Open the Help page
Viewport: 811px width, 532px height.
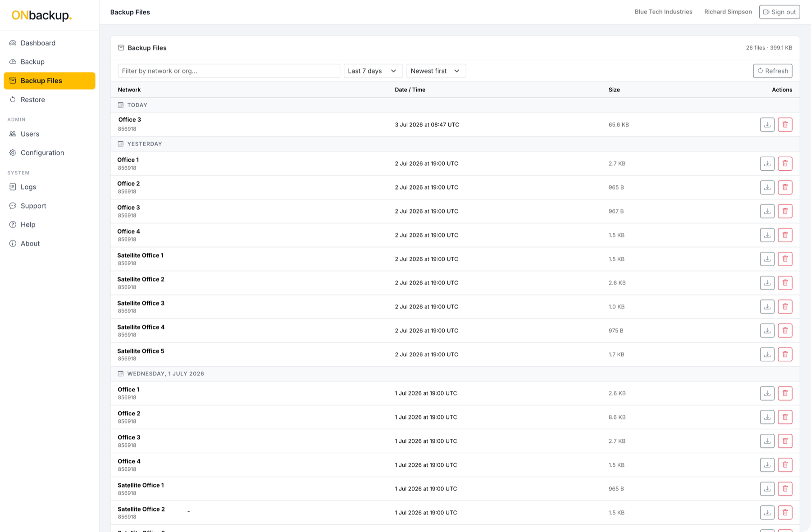pos(50,225)
